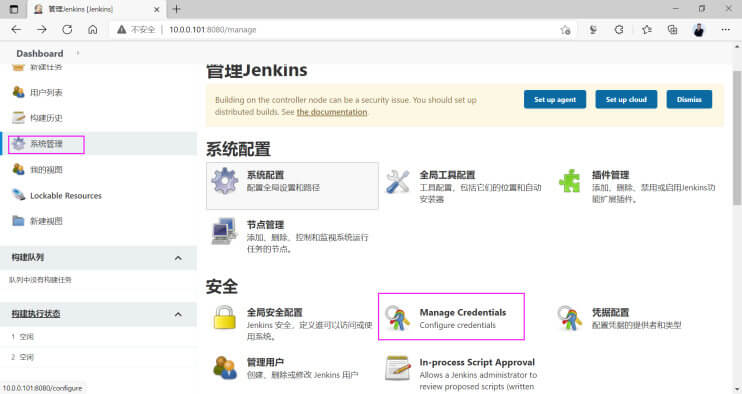Open the In-process Script Approval link
Viewport: 742px width, 394px height.
pos(477,362)
